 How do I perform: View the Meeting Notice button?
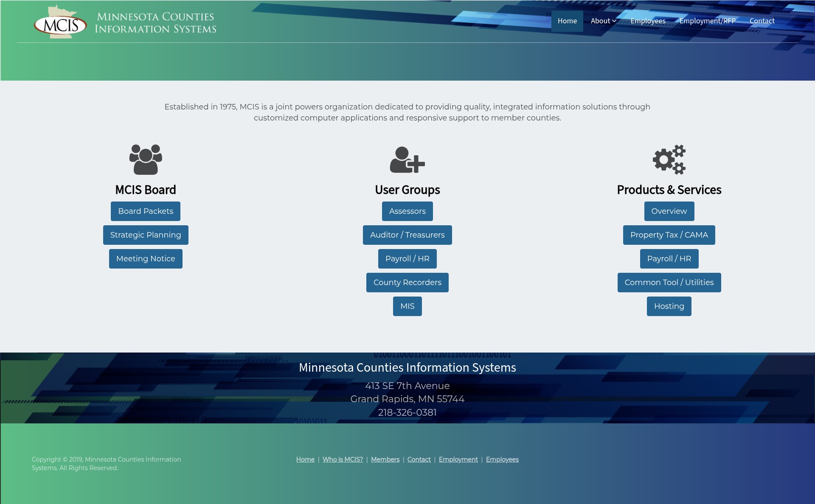(x=146, y=259)
